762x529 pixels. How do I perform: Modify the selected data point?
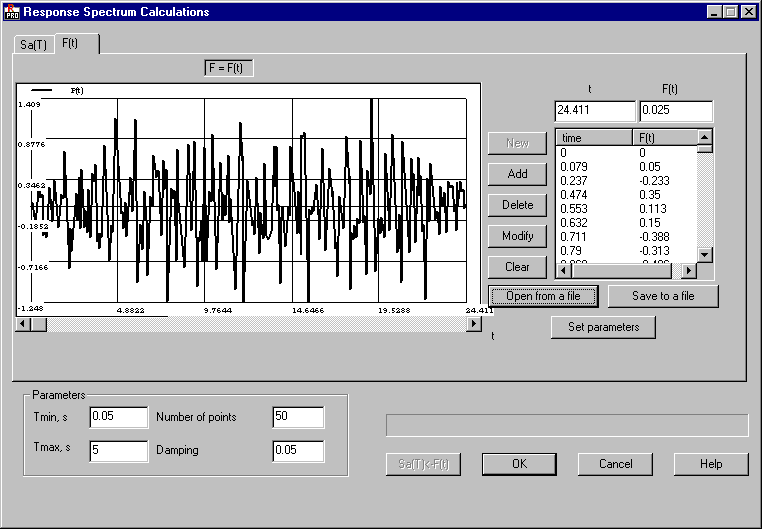click(518, 236)
